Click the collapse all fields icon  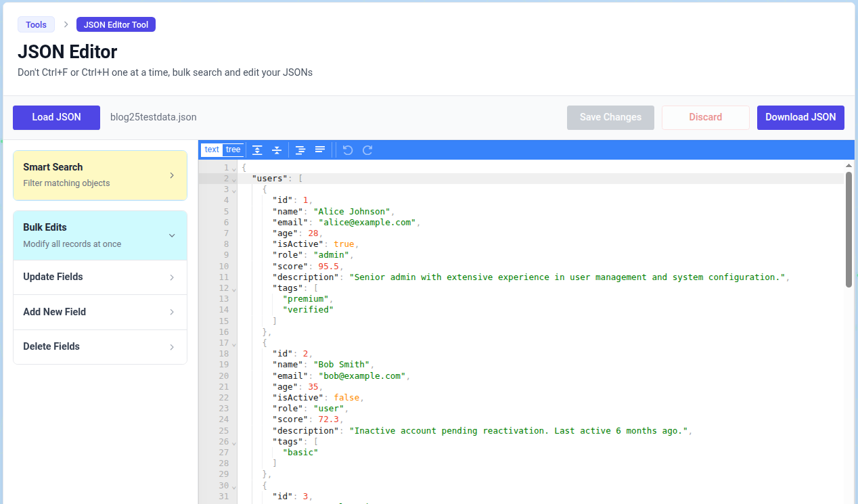(277, 150)
